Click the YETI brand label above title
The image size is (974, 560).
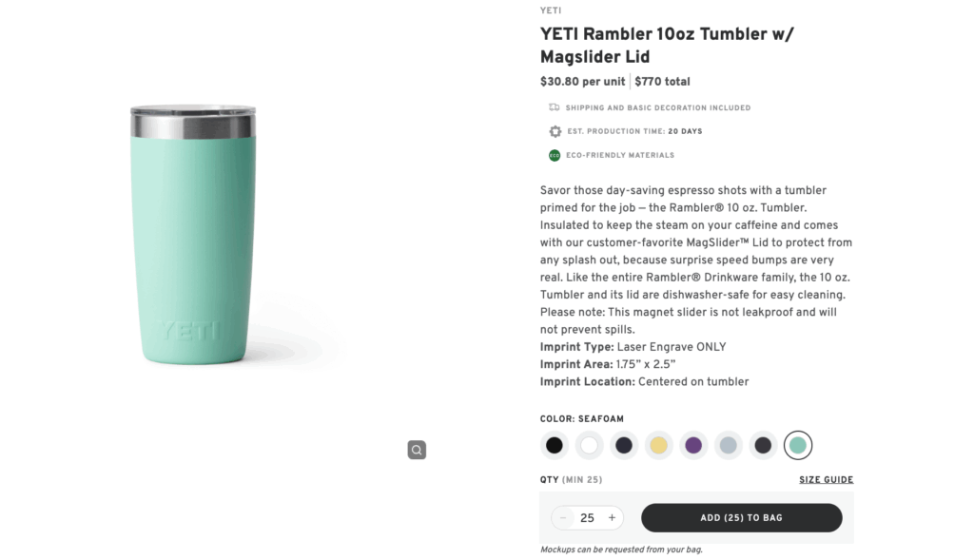[x=551, y=11]
